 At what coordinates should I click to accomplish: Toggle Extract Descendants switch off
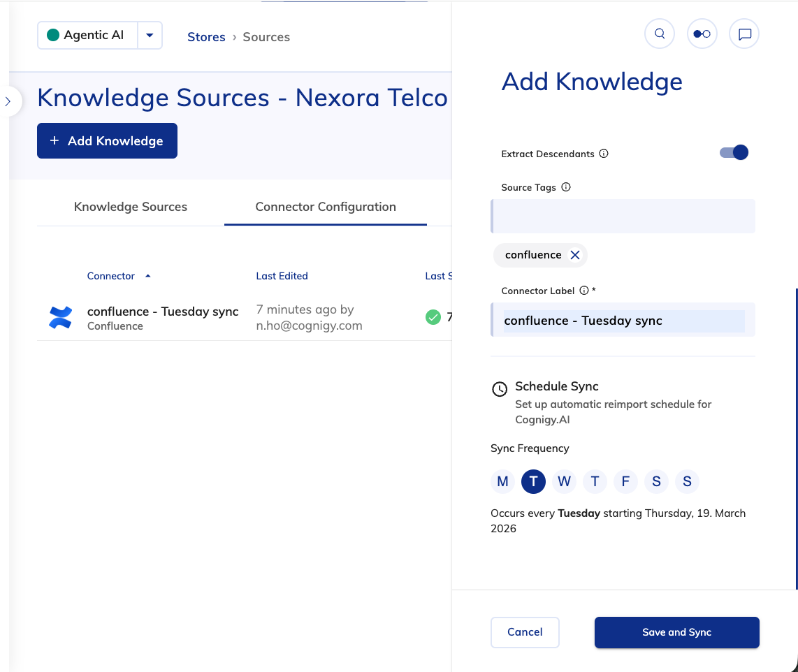coord(734,153)
